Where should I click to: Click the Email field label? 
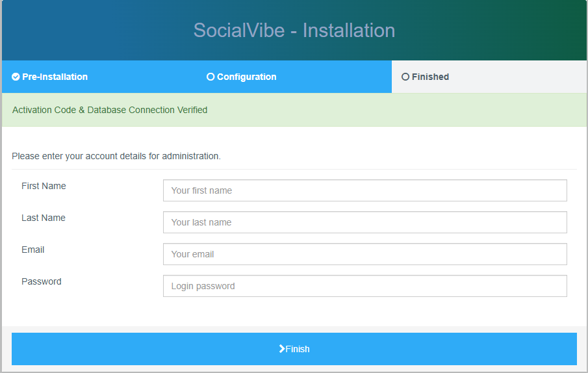point(33,250)
